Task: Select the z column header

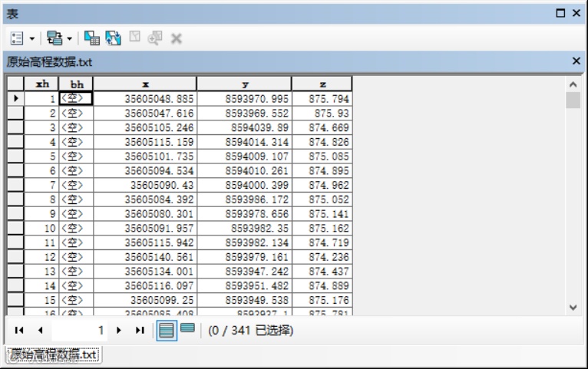Action: [x=322, y=84]
